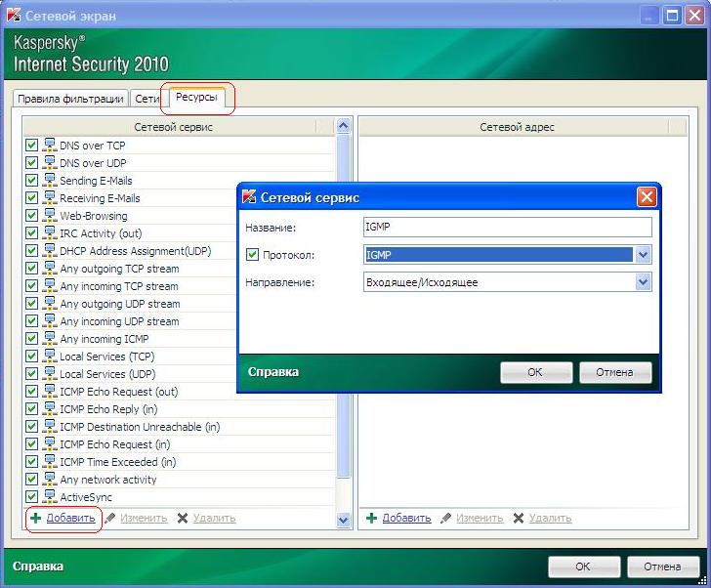Click network icon beside ICMP Echo Request (out)
Screen dimensions: 711x588
[x=50, y=392]
